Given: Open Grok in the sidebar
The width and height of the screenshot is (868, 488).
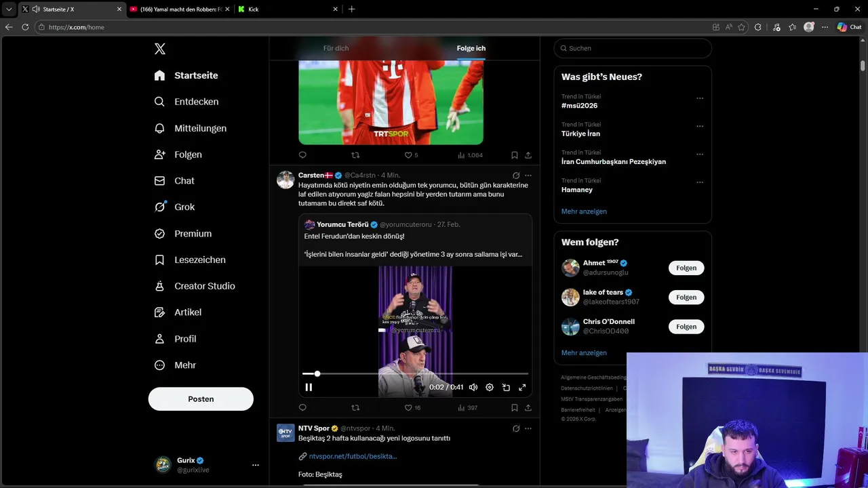Looking at the screenshot, I should 174,207.
